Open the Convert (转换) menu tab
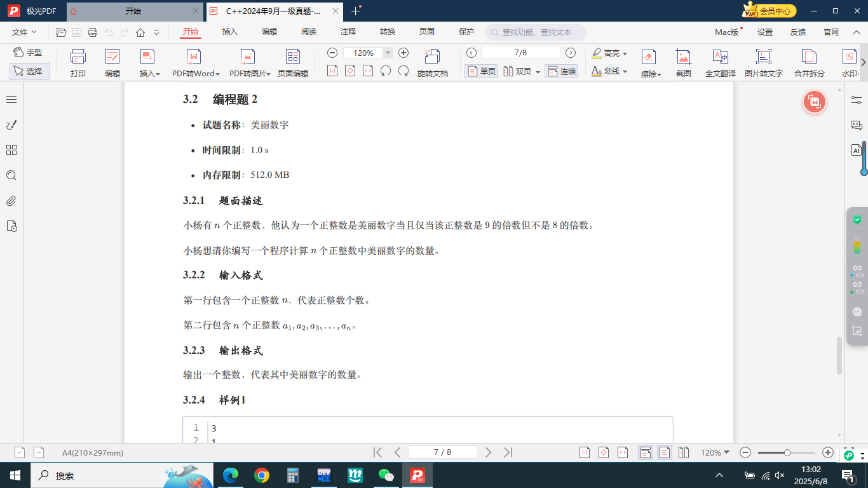Viewport: 868px width, 488px height. tap(388, 32)
